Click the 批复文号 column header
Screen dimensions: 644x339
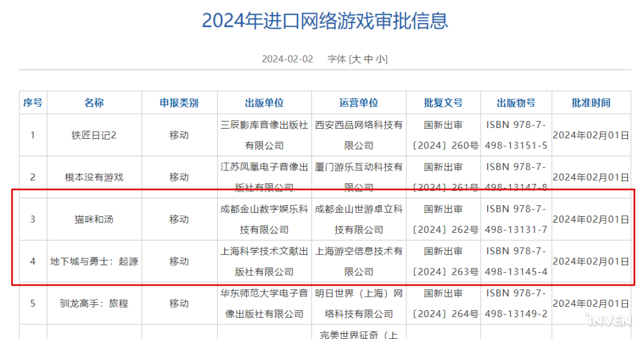(443, 103)
